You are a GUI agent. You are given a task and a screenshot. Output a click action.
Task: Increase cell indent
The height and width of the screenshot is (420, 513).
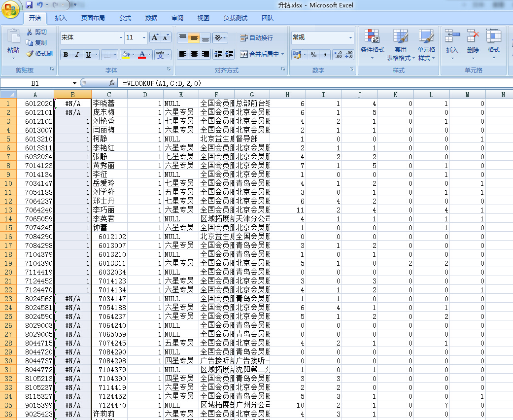[229, 54]
